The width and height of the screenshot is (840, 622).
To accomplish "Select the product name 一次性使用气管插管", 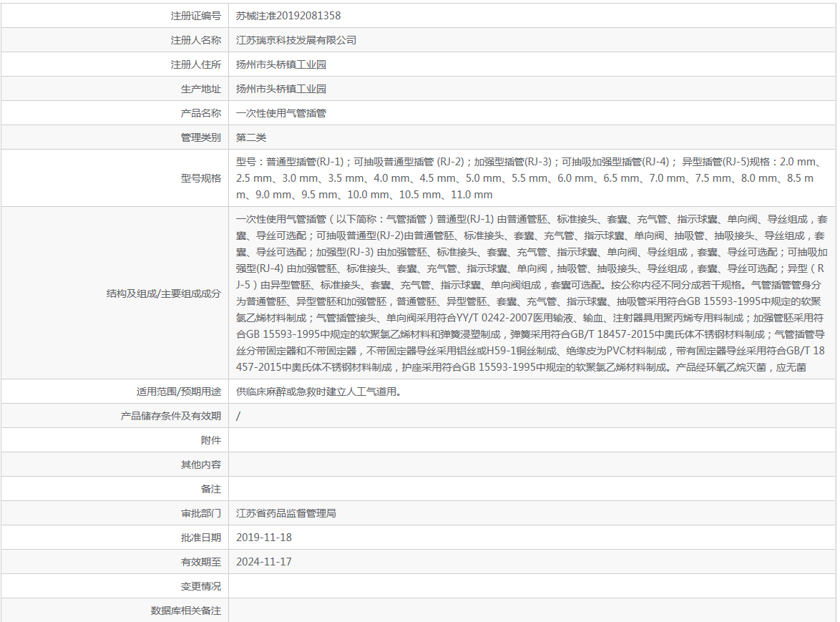I will click(x=282, y=112).
